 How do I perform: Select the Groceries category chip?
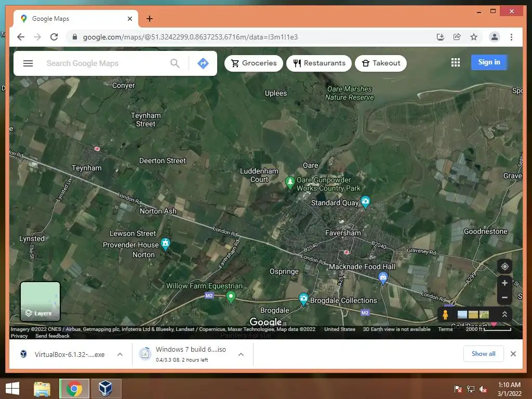pos(254,63)
